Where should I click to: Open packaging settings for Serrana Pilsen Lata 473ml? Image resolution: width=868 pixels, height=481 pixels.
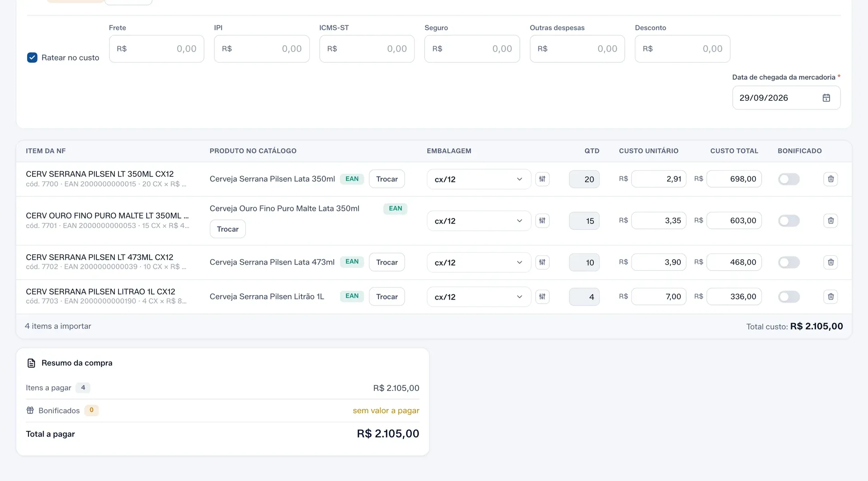tap(542, 262)
